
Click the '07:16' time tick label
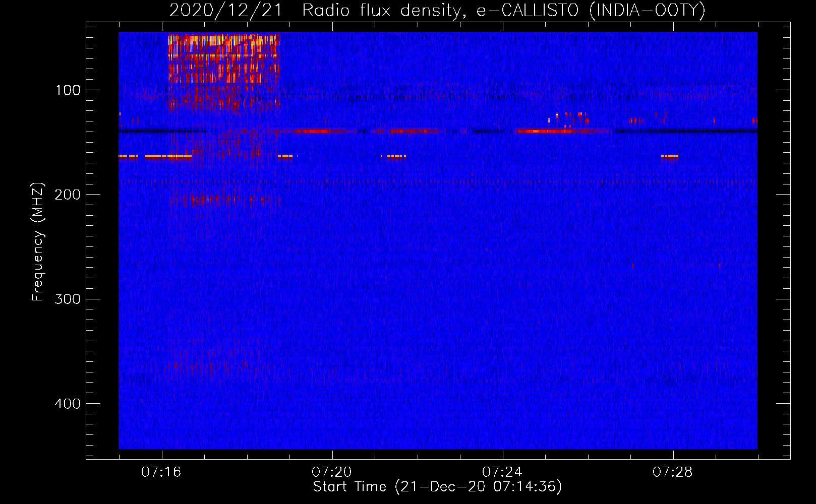161,472
